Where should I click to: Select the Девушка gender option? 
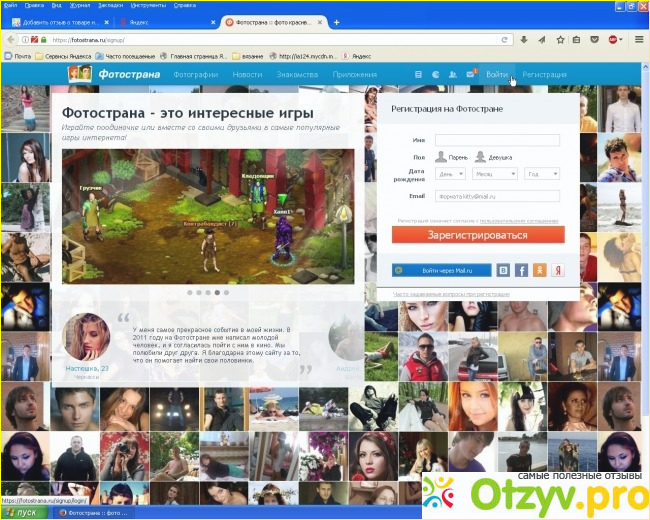pyautogui.click(x=493, y=157)
